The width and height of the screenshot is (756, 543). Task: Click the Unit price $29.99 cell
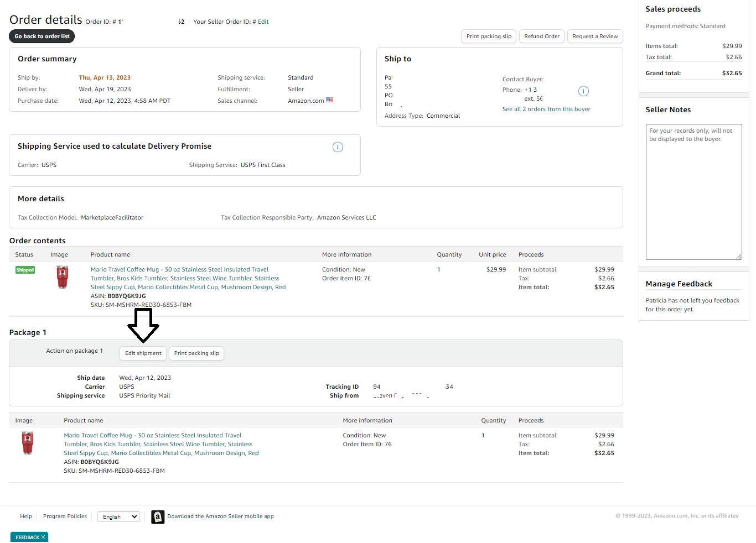[496, 270]
